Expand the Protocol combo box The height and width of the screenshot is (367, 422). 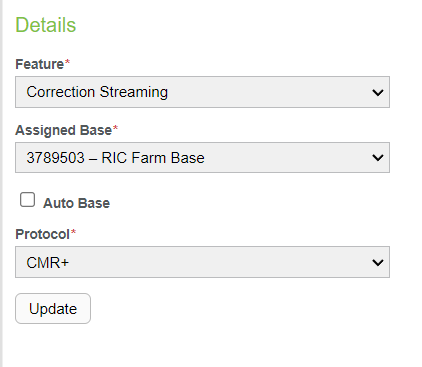click(202, 262)
